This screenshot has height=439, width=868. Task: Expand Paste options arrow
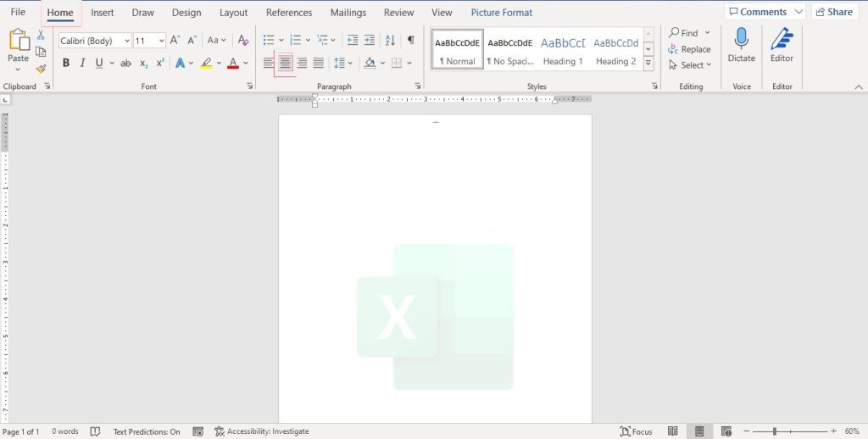(x=18, y=69)
